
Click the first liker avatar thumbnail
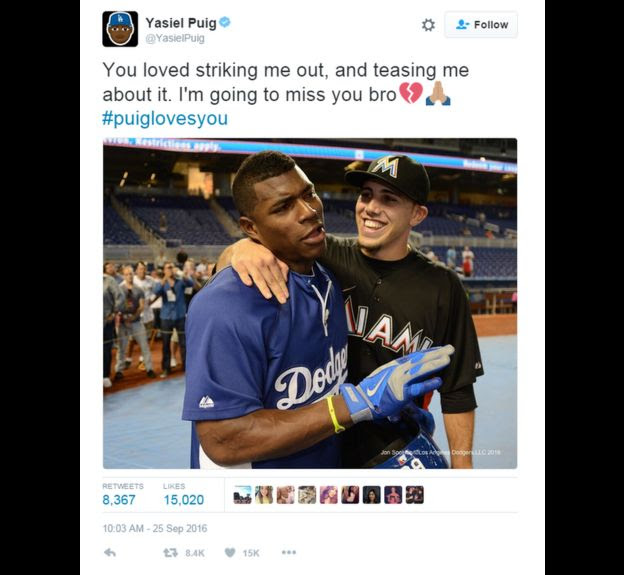(x=242, y=495)
